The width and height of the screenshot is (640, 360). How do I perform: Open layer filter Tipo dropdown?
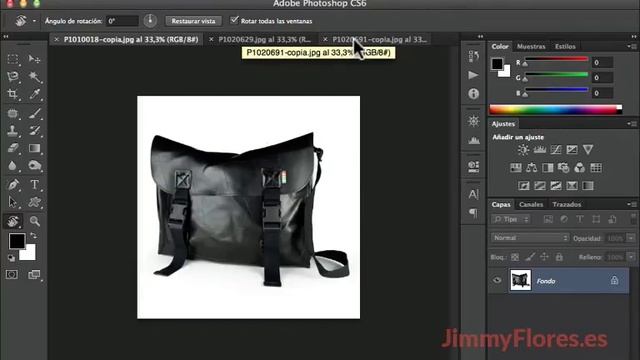pos(511,219)
